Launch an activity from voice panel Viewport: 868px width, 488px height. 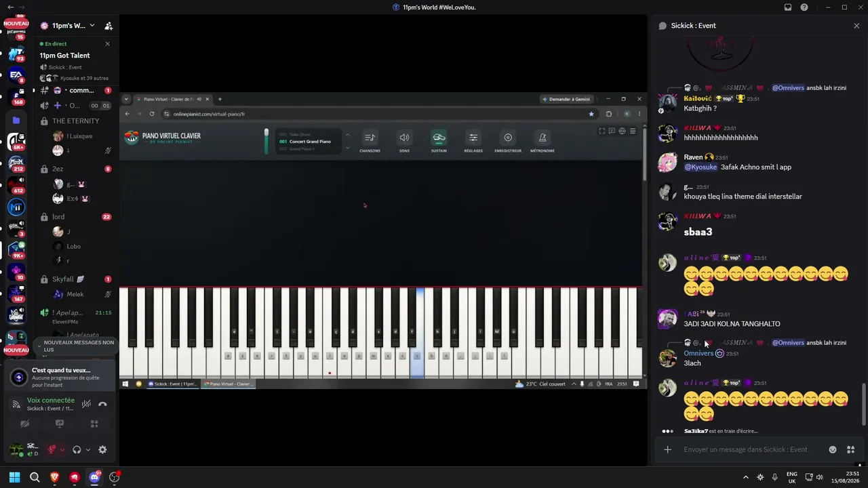pos(94,424)
